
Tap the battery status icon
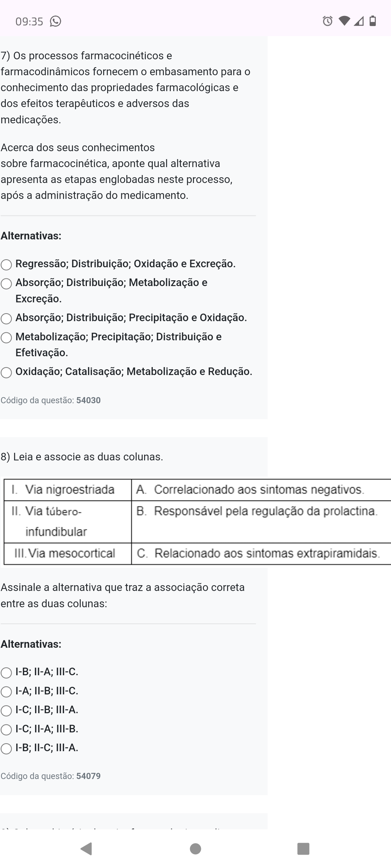[x=373, y=21]
